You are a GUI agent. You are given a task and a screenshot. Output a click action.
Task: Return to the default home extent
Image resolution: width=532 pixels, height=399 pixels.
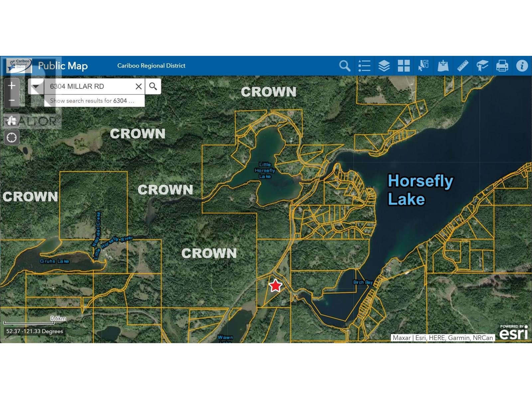(12, 120)
